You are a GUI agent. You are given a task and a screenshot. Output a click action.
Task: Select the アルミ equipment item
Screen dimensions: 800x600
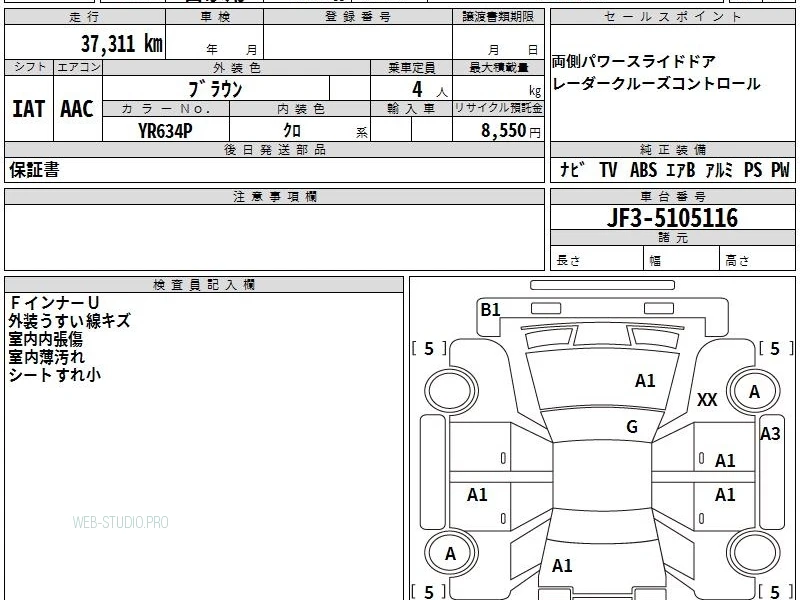[719, 169]
